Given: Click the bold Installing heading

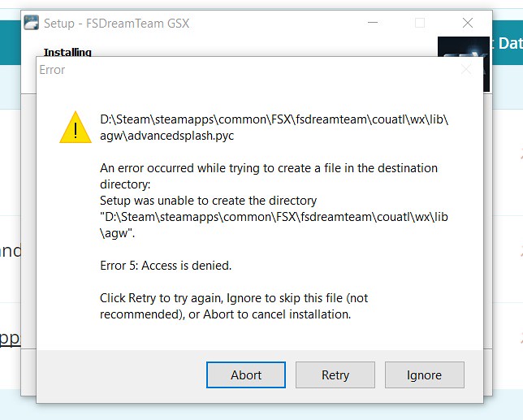Looking at the screenshot, I should point(67,52).
